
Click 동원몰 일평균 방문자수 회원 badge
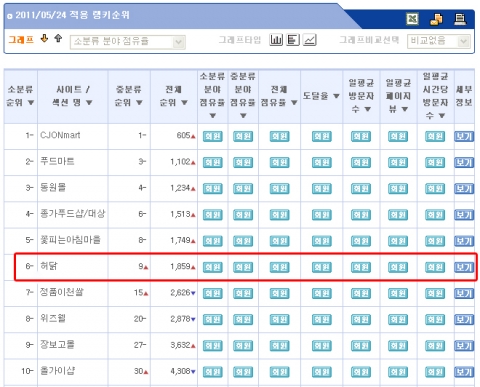[361, 189]
